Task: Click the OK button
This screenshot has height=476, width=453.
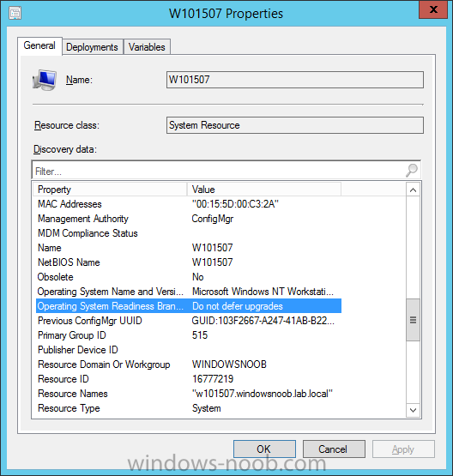Action: click(x=264, y=449)
